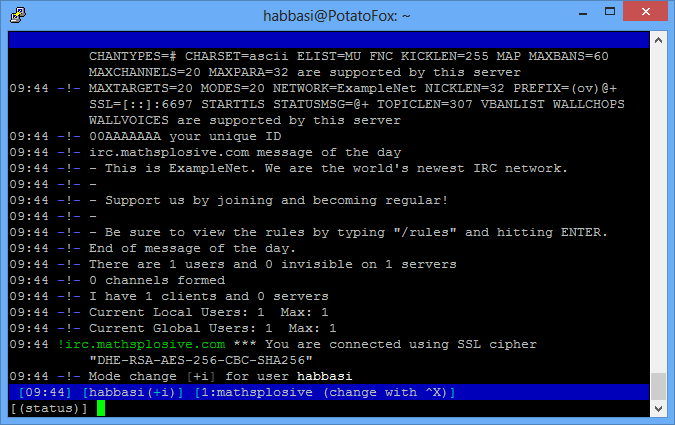Click 'I have 1 clients and 0 servers'
Screen dimensions: 675x425
pos(208,296)
